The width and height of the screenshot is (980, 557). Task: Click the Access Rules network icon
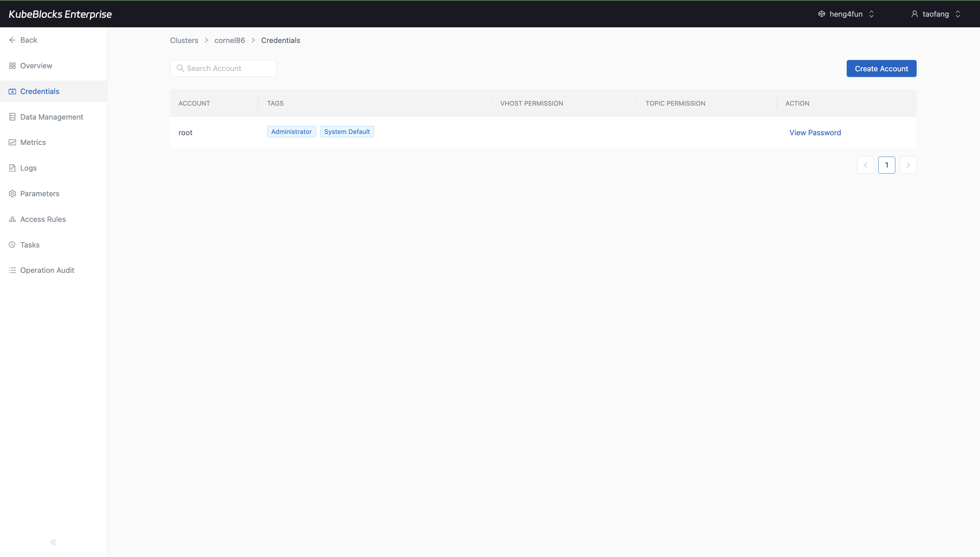click(12, 219)
